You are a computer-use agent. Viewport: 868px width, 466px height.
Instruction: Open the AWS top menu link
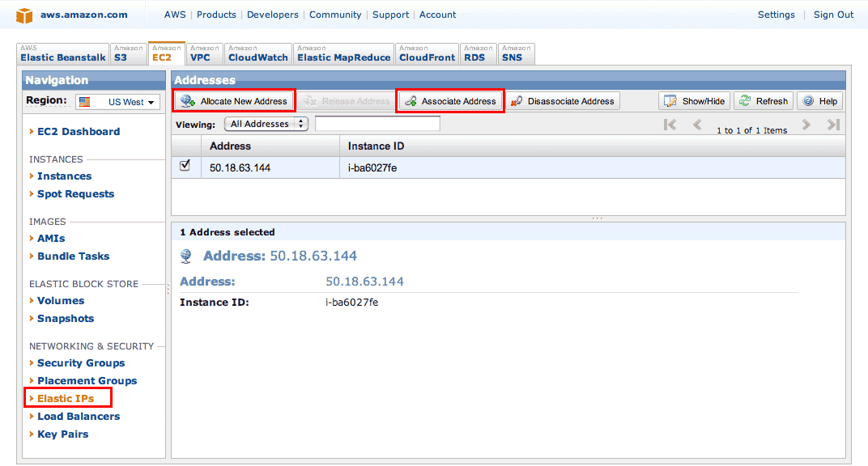(x=175, y=15)
